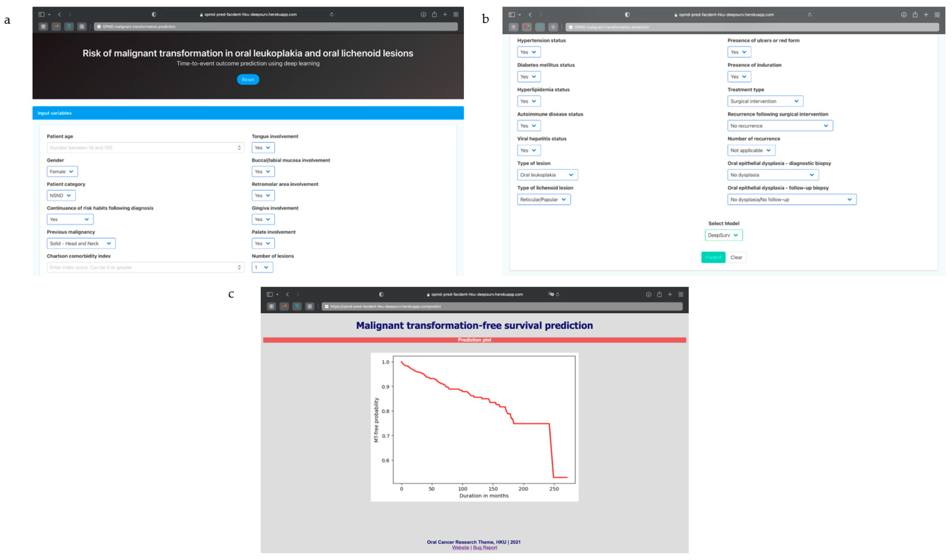
Task: Click the downloads icon in panel c browser toolbar
Action: [649, 295]
